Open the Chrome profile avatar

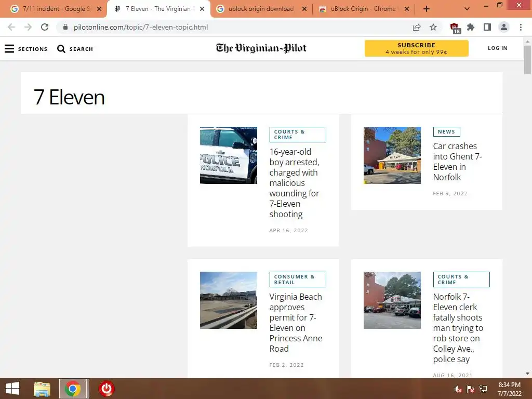coord(504,27)
